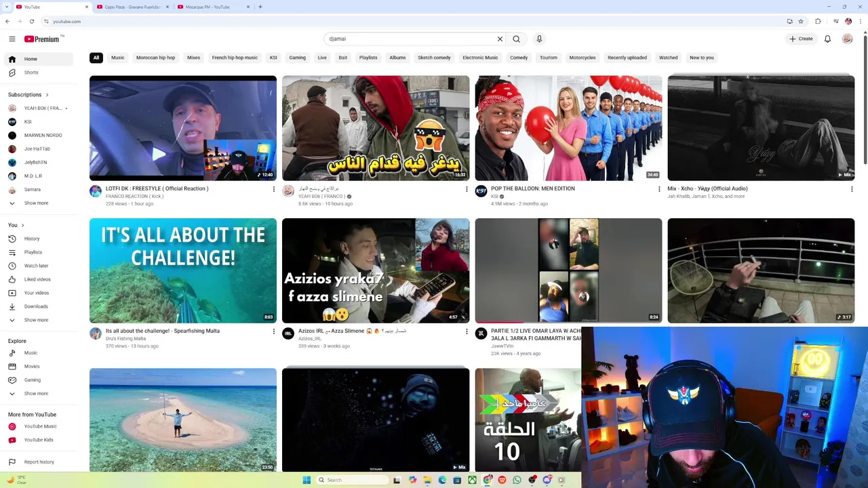Open the Windows Start button

coord(307,480)
